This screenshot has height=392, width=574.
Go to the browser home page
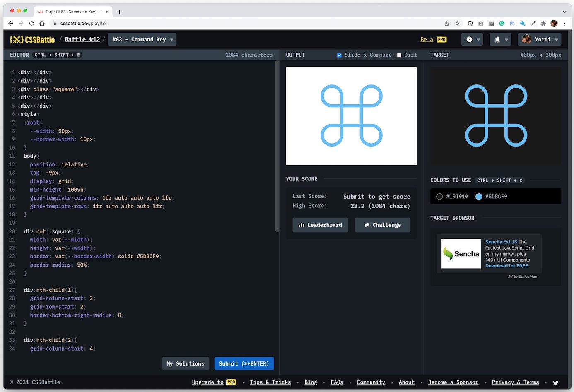(42, 24)
